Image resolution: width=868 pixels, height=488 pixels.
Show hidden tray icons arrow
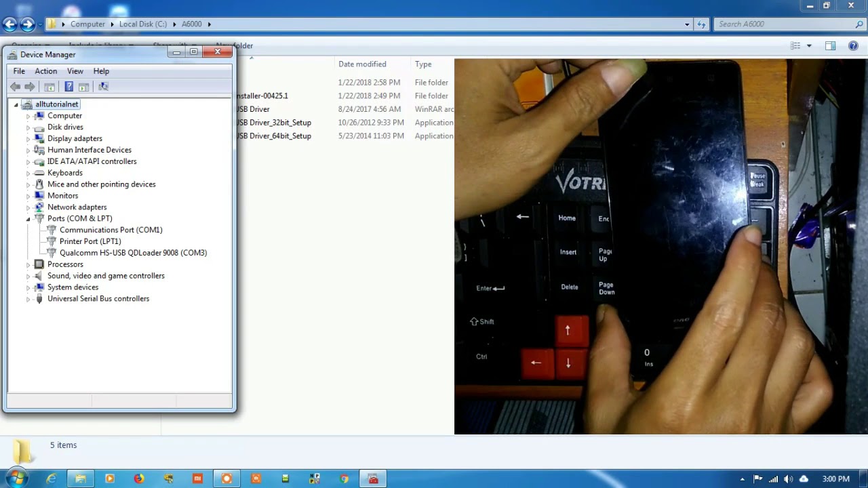click(x=742, y=479)
